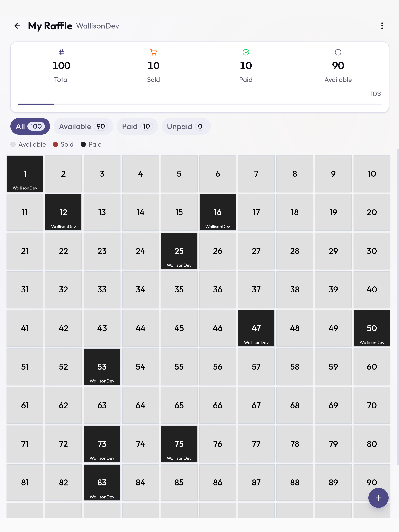Screen dimensions: 399x532
Task: Click the red Sold legend dot
Action: click(55, 144)
